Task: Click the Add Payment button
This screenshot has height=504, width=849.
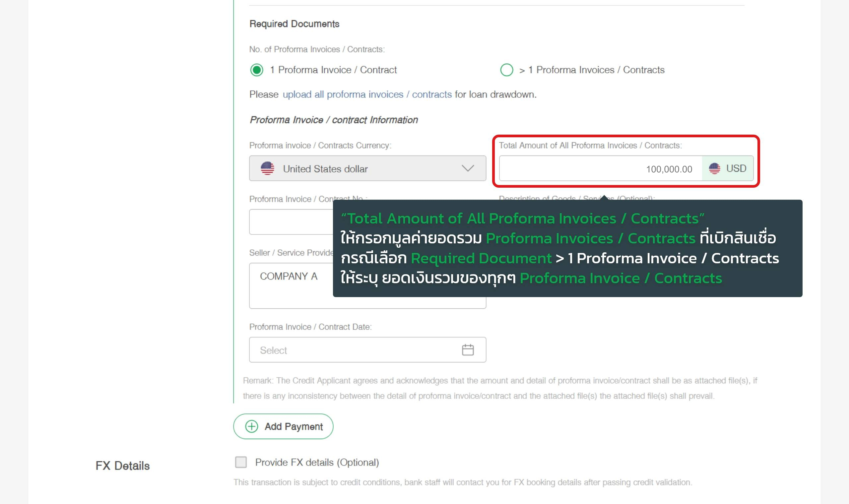Action: coord(283,426)
